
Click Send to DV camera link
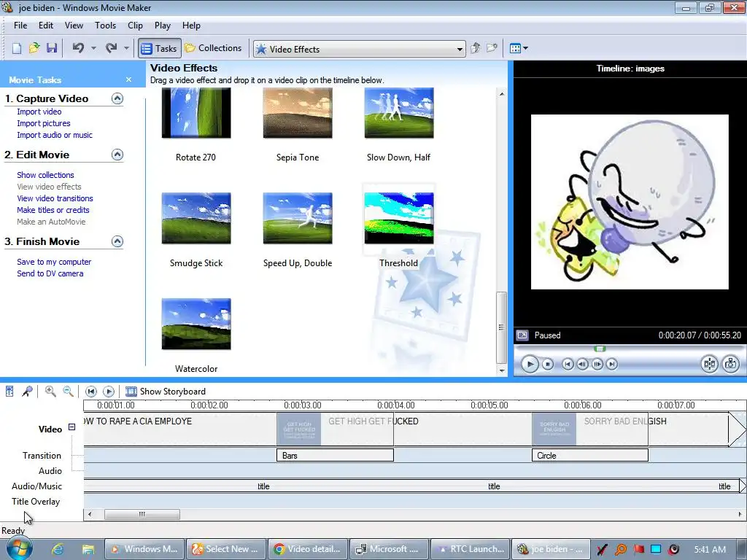pos(50,273)
